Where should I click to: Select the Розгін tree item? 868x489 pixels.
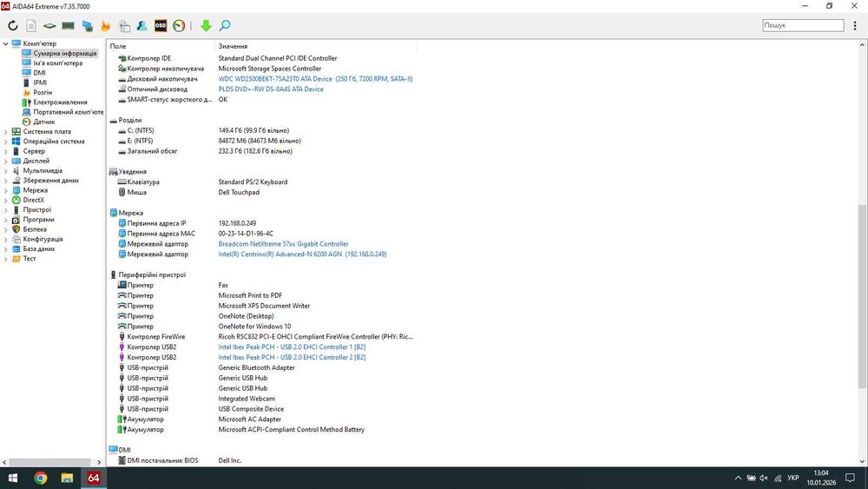[x=43, y=92]
